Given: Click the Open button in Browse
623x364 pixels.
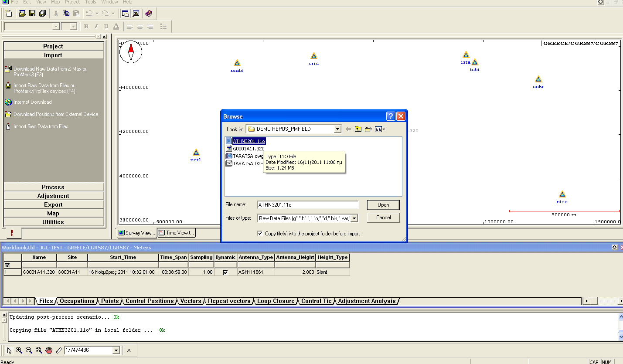Looking at the screenshot, I should click(x=383, y=205).
